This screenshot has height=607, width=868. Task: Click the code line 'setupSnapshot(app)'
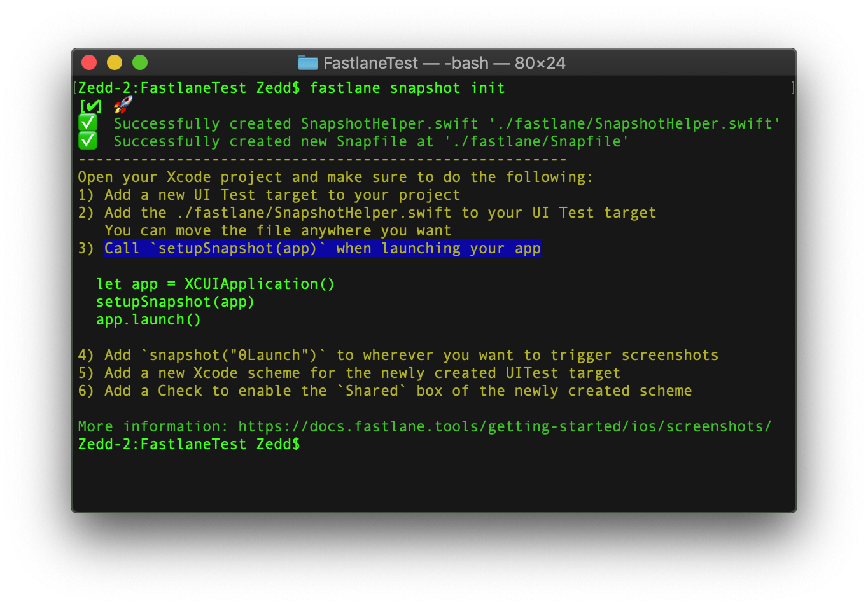tap(175, 302)
